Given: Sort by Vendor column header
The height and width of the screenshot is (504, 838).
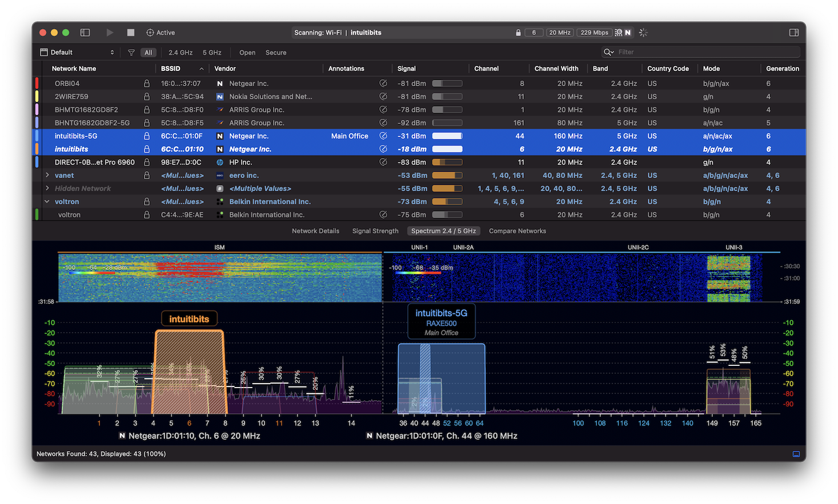Looking at the screenshot, I should pos(225,68).
